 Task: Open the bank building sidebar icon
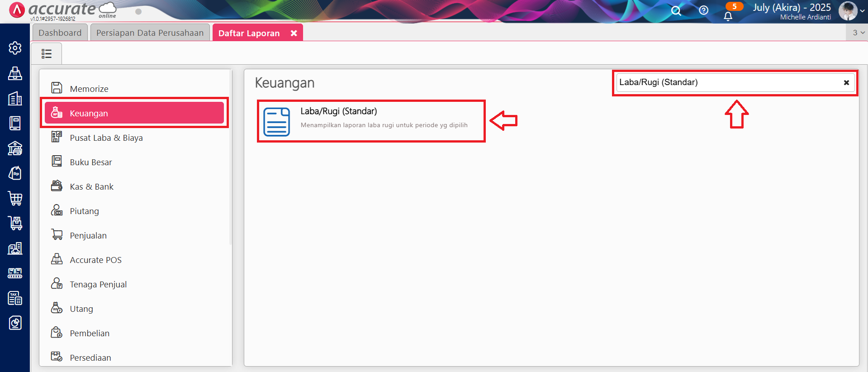(15, 148)
